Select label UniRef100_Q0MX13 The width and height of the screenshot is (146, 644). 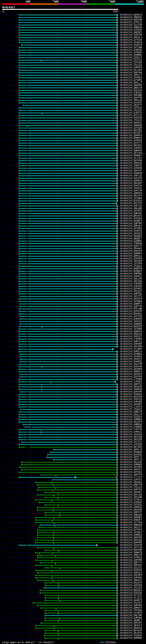point(131,572)
